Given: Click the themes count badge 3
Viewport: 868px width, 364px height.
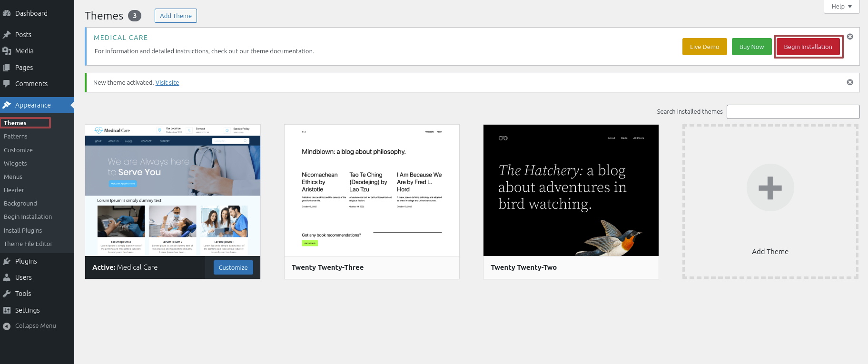Looking at the screenshot, I should pyautogui.click(x=135, y=16).
